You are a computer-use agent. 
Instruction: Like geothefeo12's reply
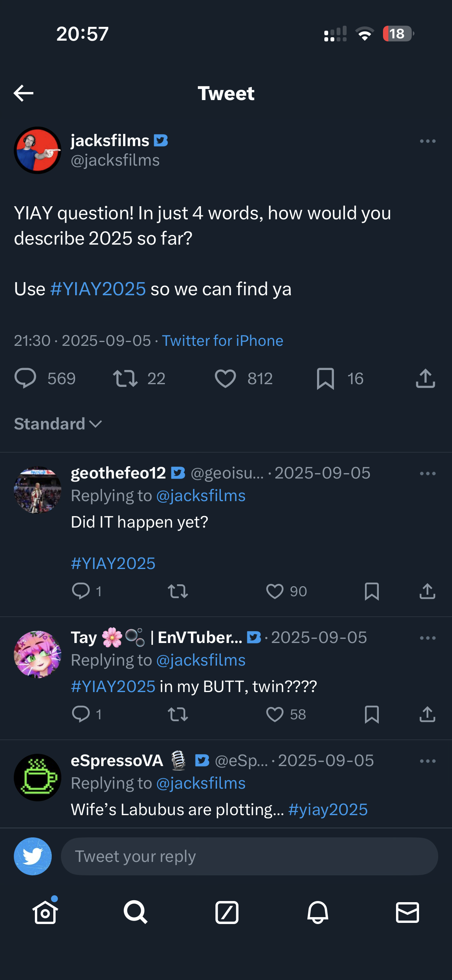point(275,591)
